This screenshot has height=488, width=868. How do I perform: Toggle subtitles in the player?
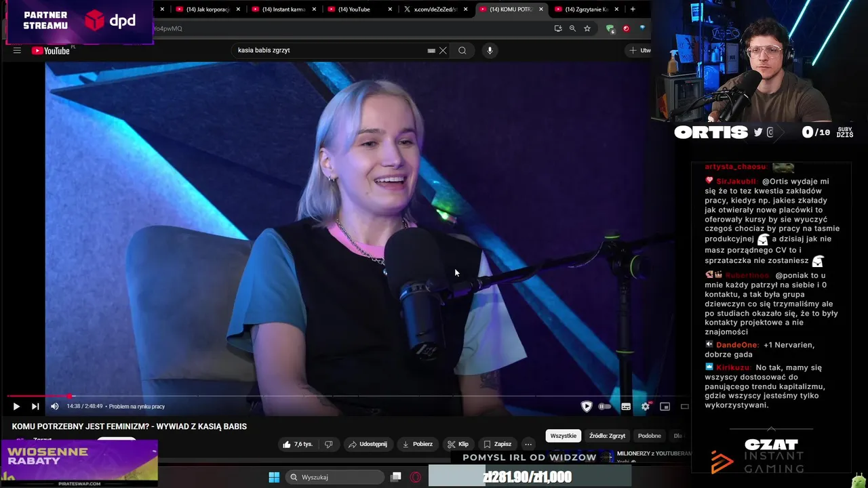(x=626, y=407)
